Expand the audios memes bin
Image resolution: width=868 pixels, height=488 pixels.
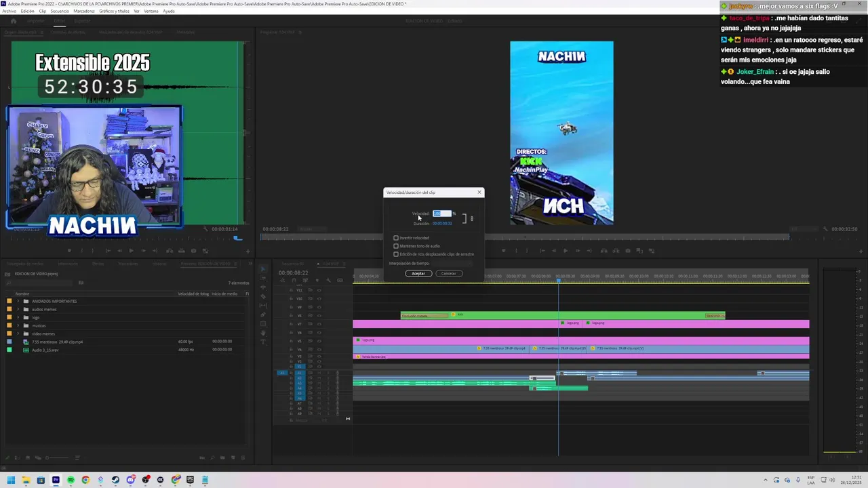click(18, 309)
